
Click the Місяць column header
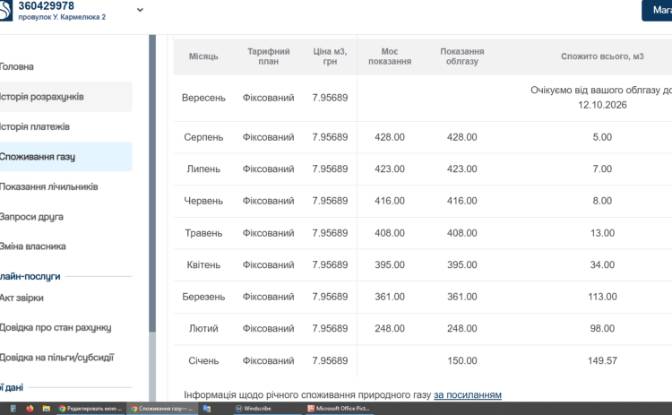coord(204,57)
